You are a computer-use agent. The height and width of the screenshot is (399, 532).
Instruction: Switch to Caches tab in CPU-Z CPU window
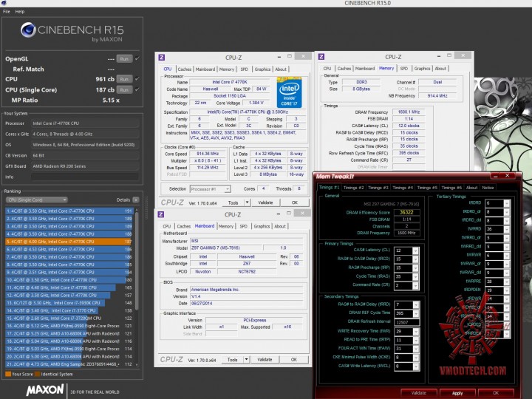(x=184, y=69)
